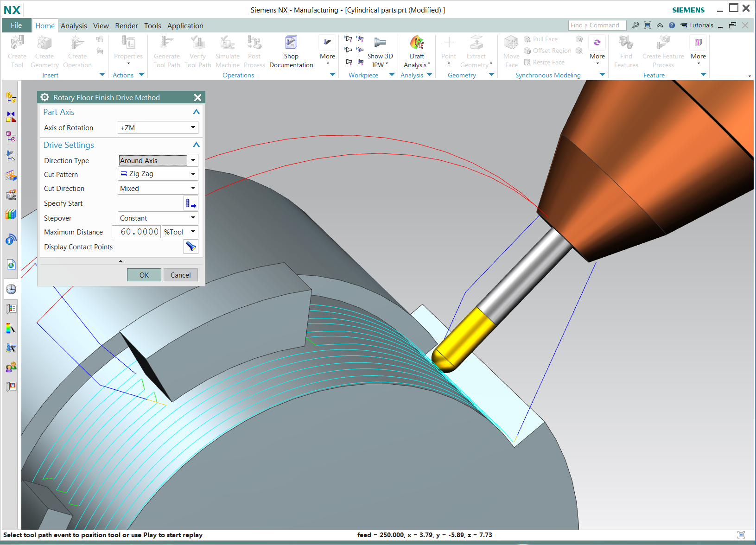This screenshot has width=756, height=545.
Task: Switch to the Tools tab
Action: 152,26
